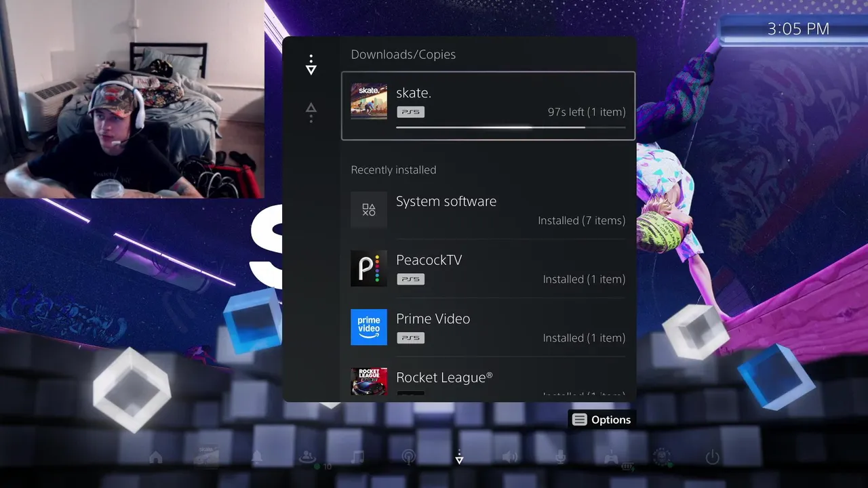
Task: Open the Broadcast icon in control center
Action: tap(408, 457)
